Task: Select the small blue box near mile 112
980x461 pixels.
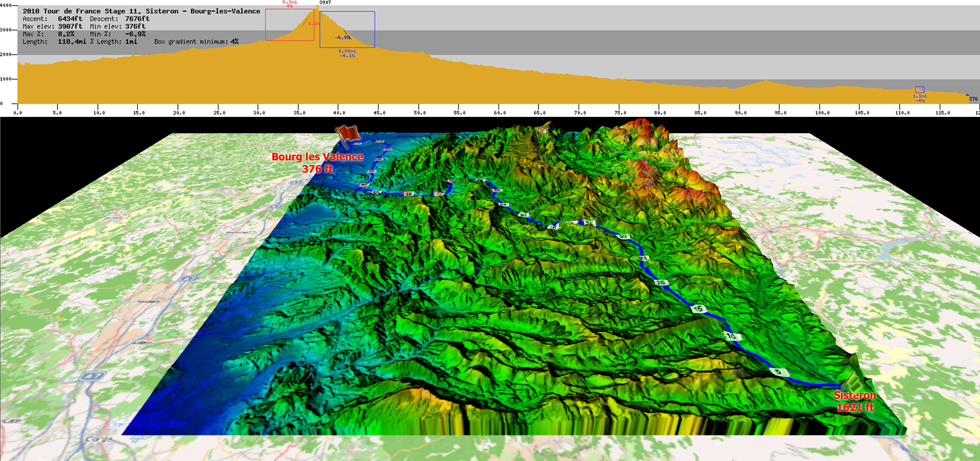Action: tap(920, 90)
